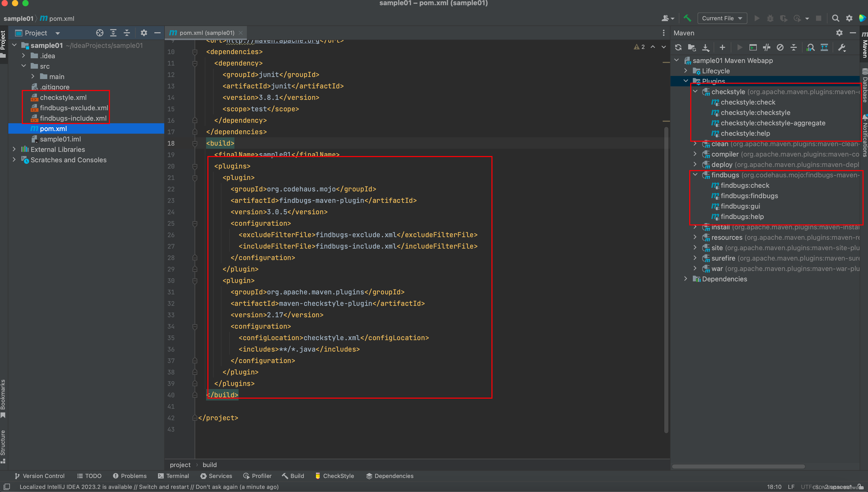
Task: Reload all Maven projects icon
Action: [x=678, y=47]
